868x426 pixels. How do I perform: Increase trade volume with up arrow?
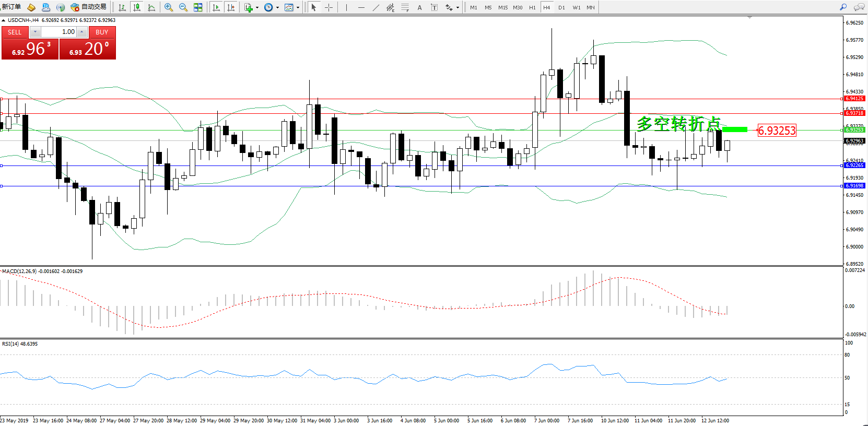click(x=82, y=32)
